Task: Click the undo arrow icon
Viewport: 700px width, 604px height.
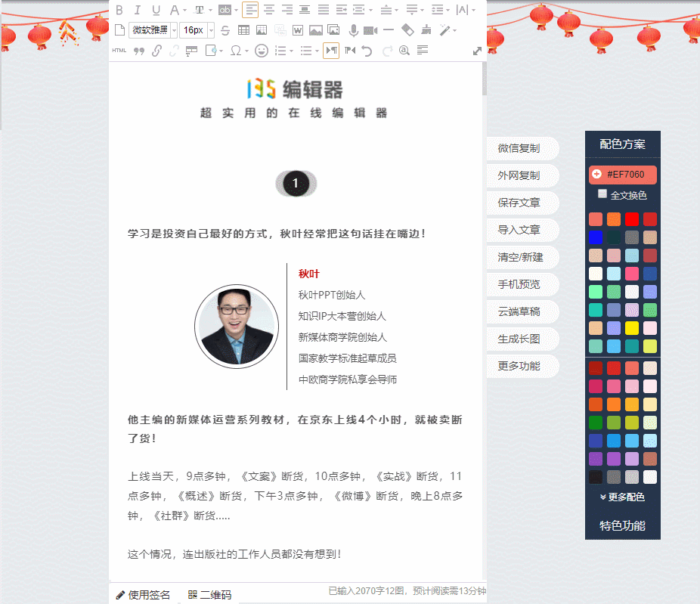Action: [367, 51]
